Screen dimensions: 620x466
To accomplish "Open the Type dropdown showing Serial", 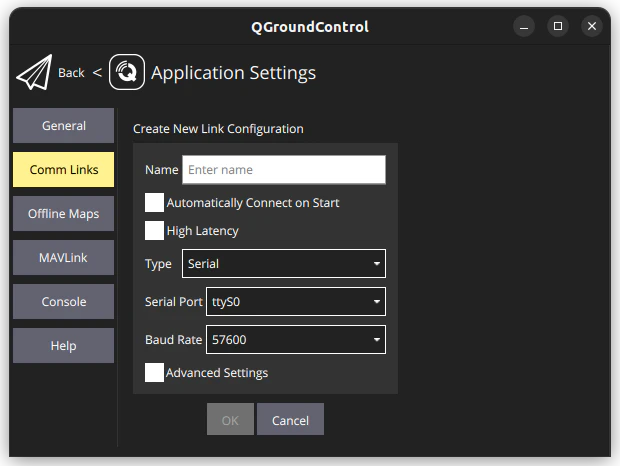I will 284,264.
